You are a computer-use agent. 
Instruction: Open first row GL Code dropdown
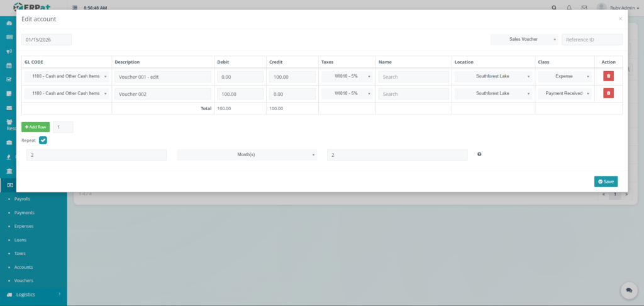pyautogui.click(x=67, y=76)
